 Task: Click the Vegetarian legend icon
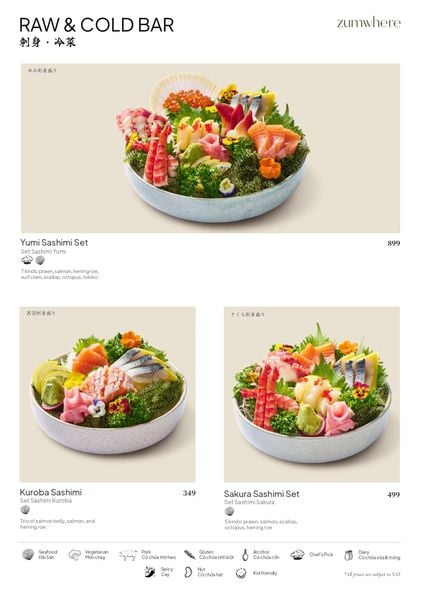pyautogui.click(x=75, y=554)
